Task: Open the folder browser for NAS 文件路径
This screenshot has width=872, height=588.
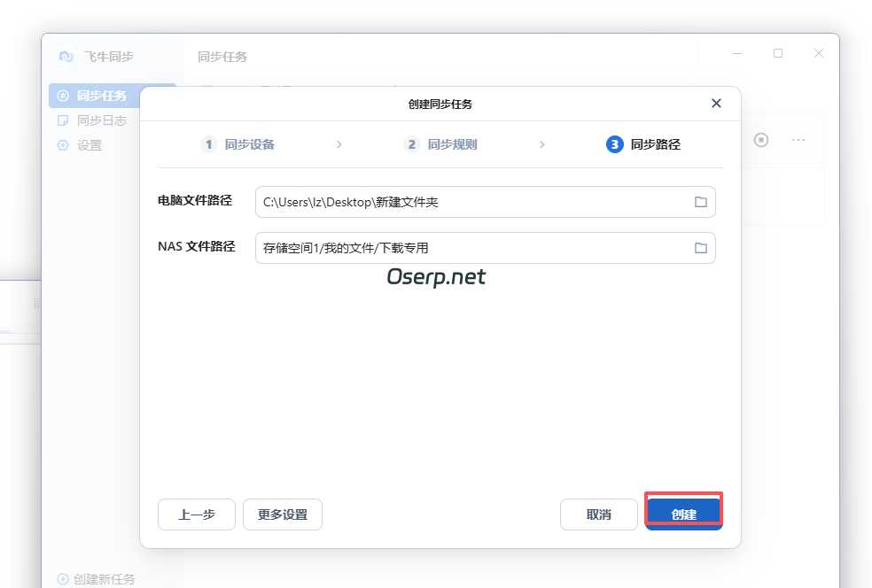Action: click(x=701, y=248)
